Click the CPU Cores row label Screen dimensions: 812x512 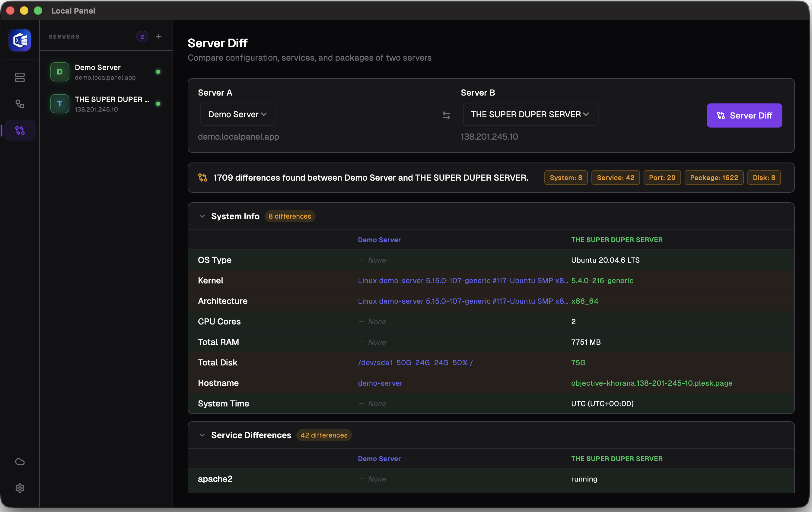(219, 321)
